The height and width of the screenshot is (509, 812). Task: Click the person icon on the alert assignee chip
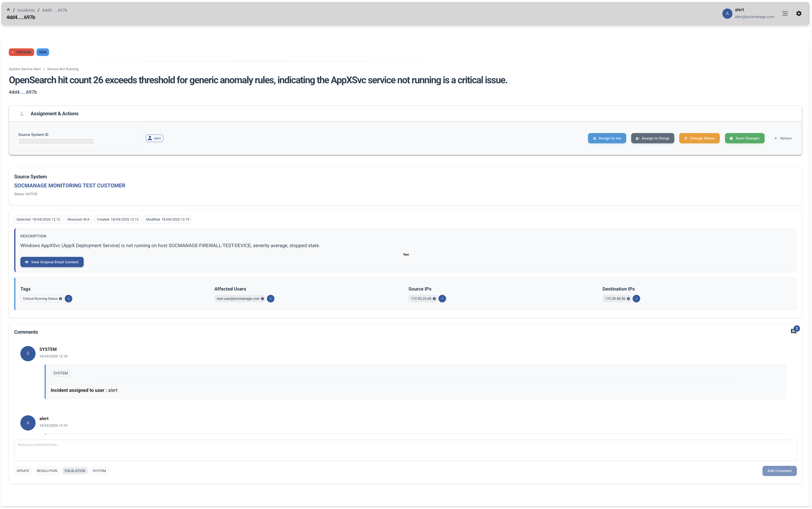pos(151,138)
